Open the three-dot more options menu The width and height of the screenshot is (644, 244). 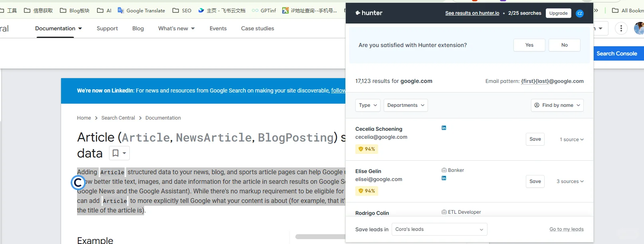[x=621, y=28]
